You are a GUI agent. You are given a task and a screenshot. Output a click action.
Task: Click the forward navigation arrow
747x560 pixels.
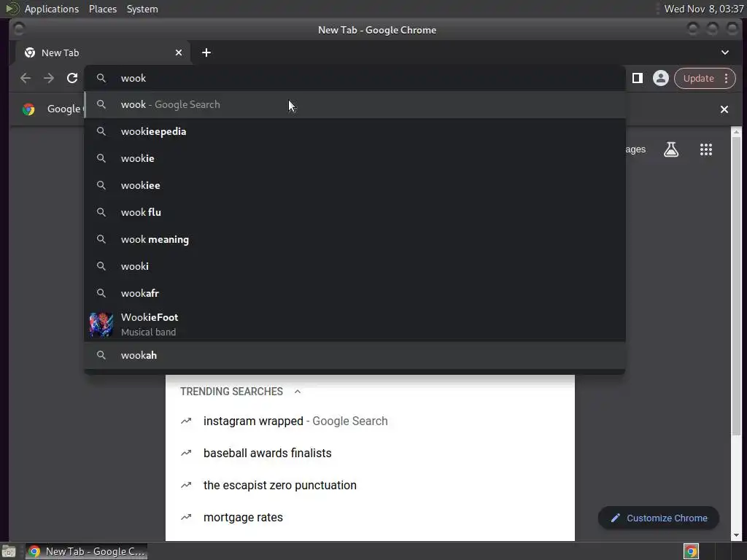(49, 78)
